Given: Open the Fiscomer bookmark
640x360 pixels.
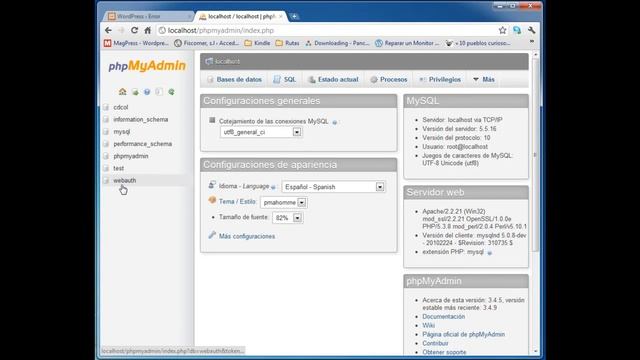Looking at the screenshot, I should pyautogui.click(x=207, y=43).
